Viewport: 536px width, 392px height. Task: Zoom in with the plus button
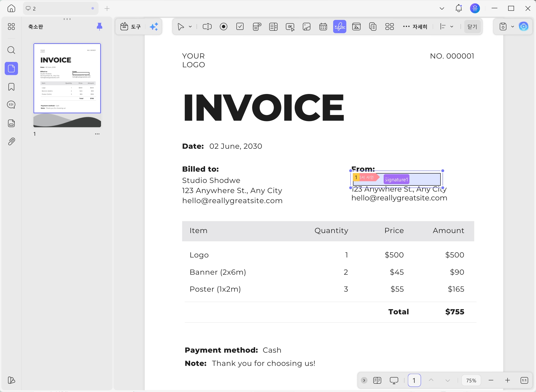pyautogui.click(x=507, y=380)
